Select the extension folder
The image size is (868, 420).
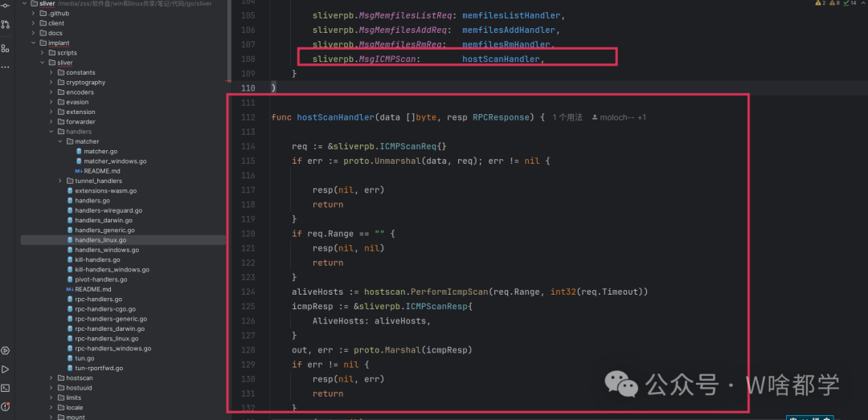point(80,112)
